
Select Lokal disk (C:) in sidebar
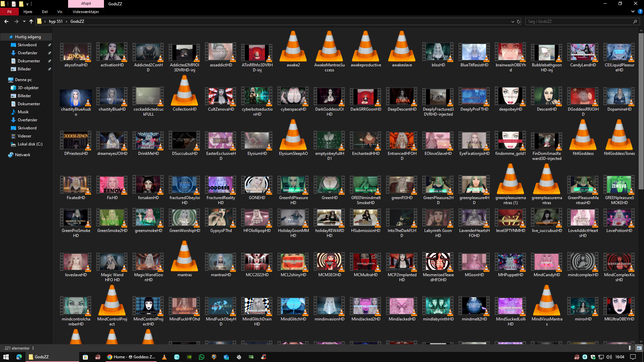click(x=30, y=144)
